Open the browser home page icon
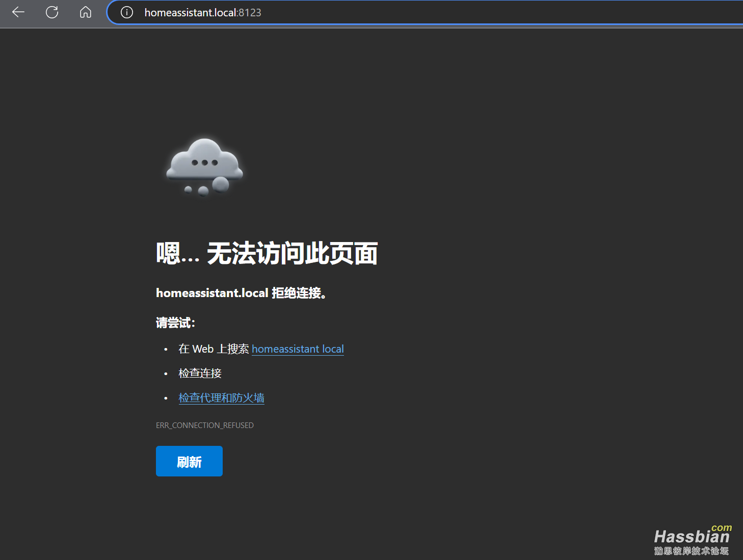743x560 pixels. click(86, 12)
